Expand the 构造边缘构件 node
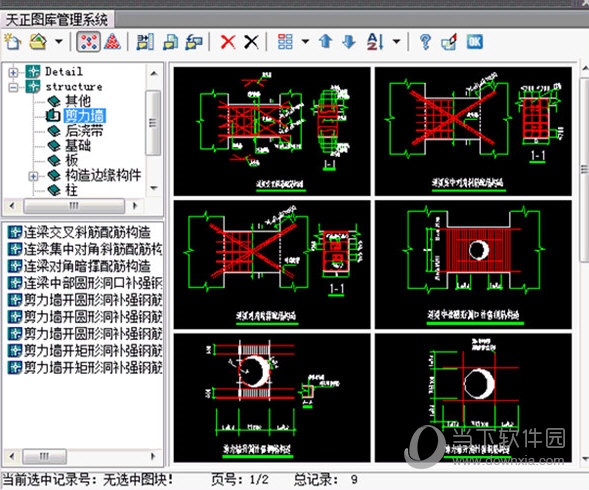The height and width of the screenshot is (490, 589). [33, 176]
